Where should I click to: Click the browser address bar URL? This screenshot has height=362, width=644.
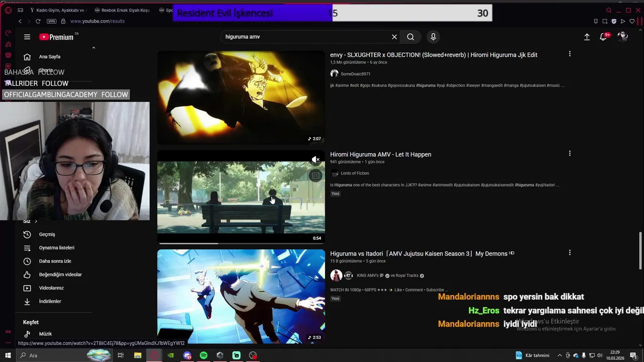(x=98, y=21)
